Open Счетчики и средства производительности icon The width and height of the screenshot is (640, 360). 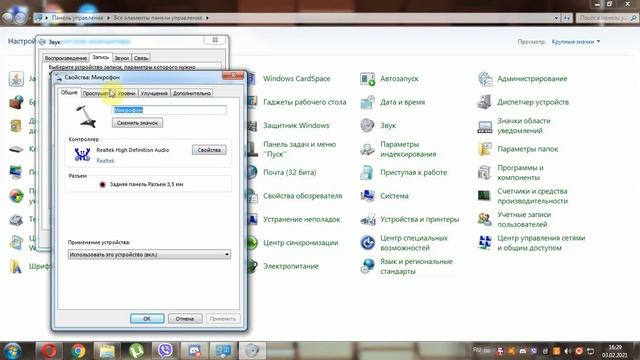[x=485, y=196]
